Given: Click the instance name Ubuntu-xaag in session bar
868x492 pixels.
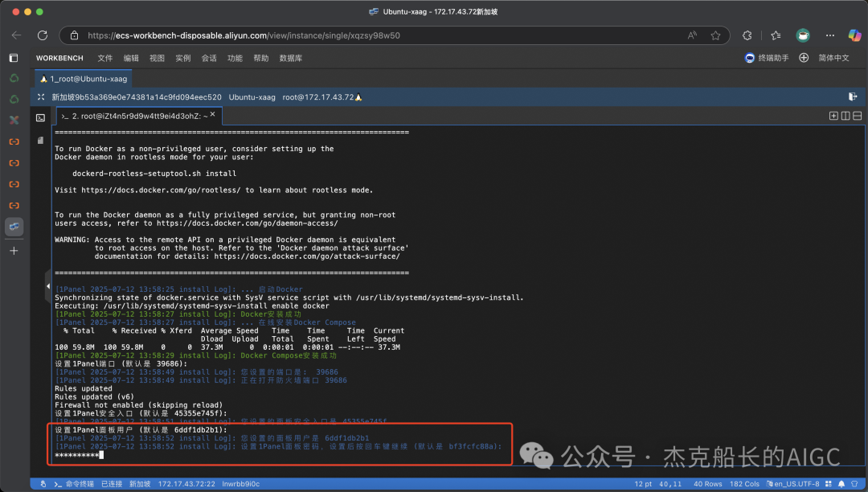Looking at the screenshot, I should click(x=252, y=96).
